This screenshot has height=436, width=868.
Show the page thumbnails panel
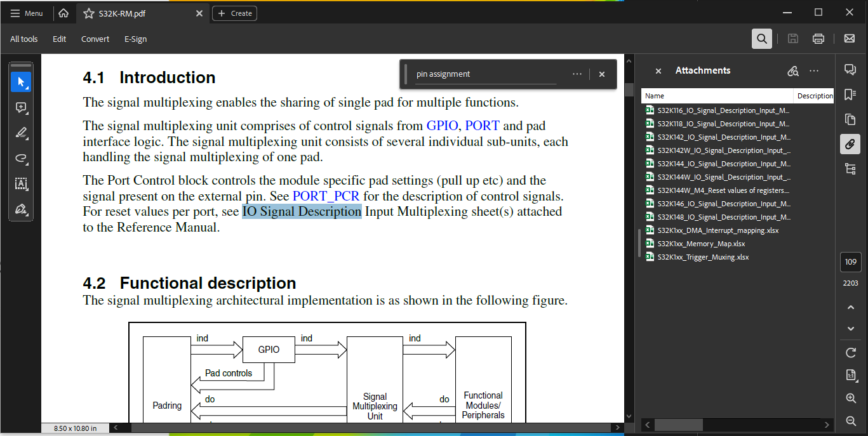click(x=851, y=119)
